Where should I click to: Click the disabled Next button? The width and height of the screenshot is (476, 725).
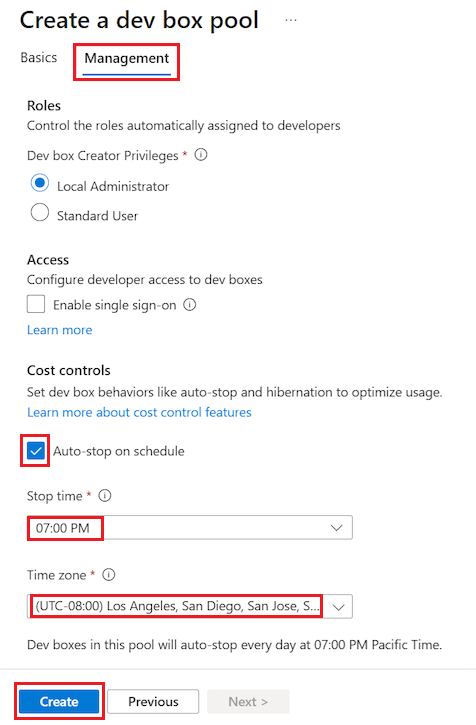pos(248,701)
